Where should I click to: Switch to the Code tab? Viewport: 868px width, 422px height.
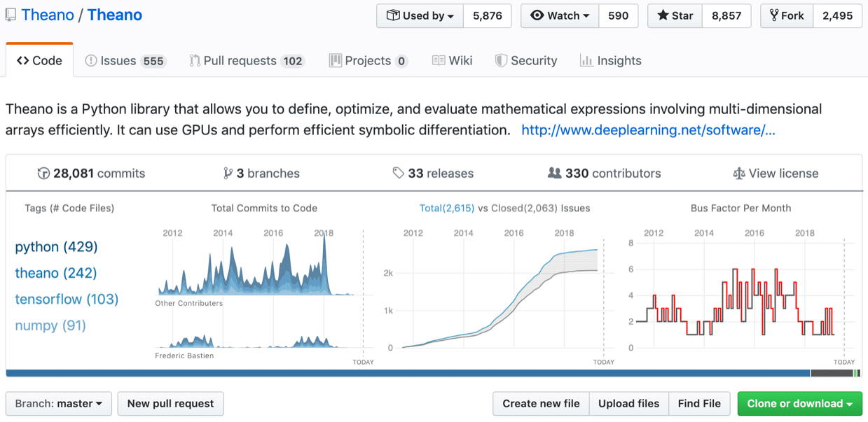[39, 61]
